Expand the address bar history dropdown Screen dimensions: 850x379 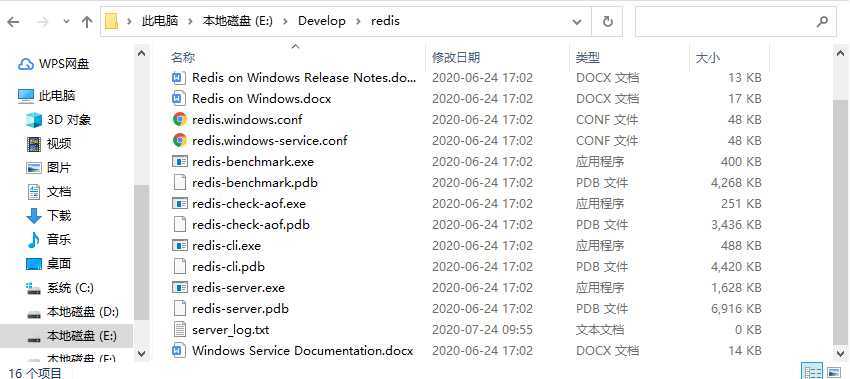click(577, 22)
